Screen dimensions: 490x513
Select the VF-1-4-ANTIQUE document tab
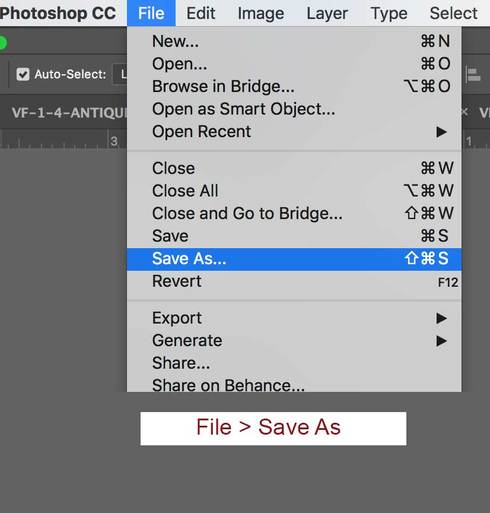(x=69, y=113)
